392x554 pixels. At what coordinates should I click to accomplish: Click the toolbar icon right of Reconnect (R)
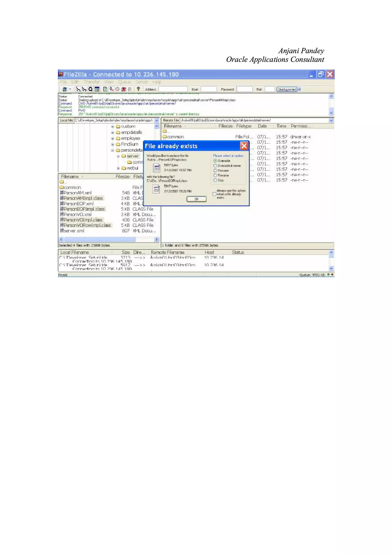[138, 89]
